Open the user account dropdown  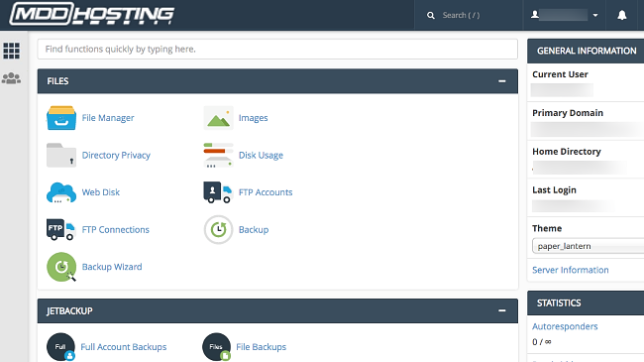pos(565,15)
